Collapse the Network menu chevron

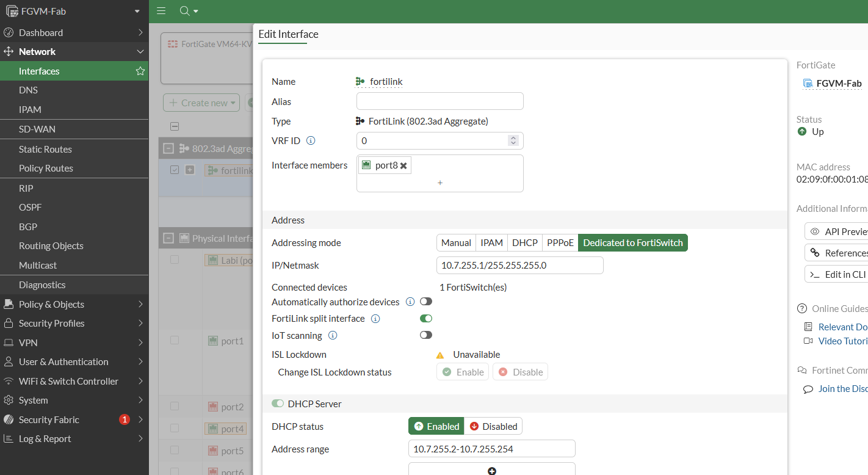[140, 52]
